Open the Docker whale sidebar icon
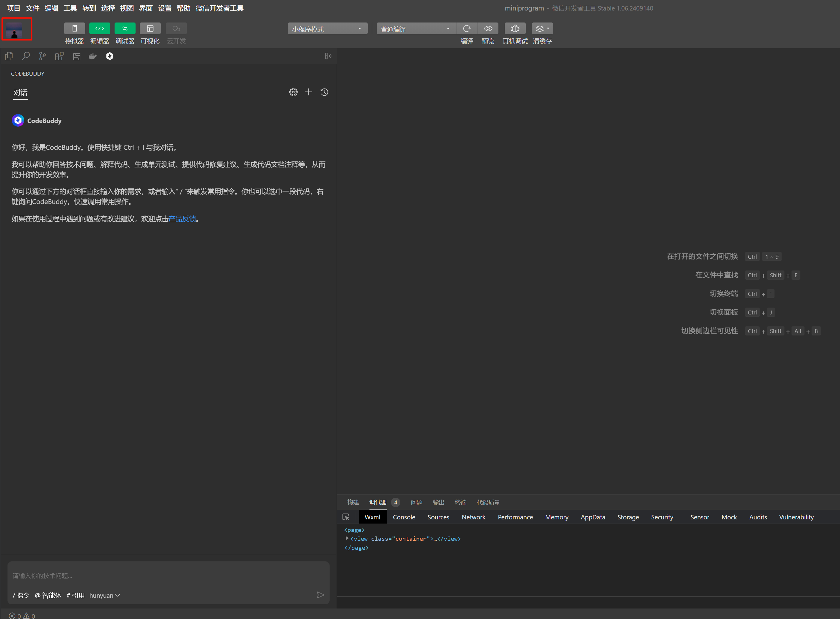The width and height of the screenshot is (840, 619). pos(93,56)
